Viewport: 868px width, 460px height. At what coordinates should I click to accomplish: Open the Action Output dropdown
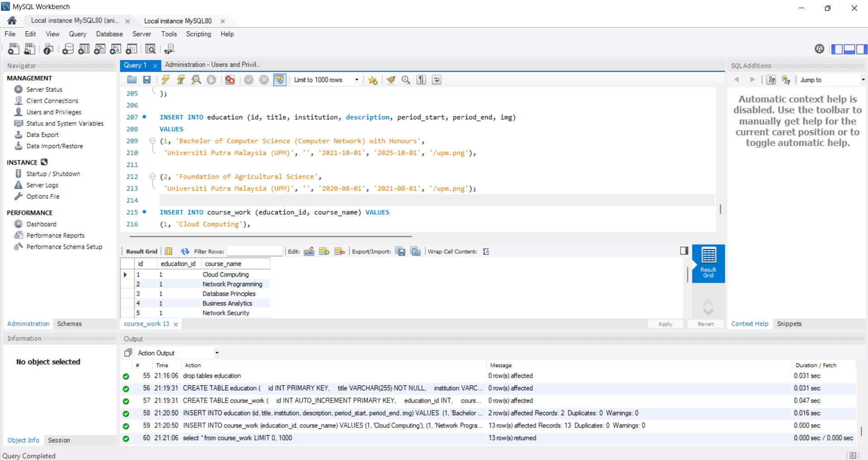(216, 353)
